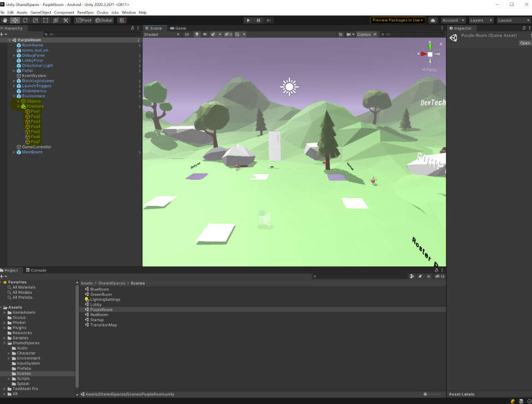Image resolution: width=532 pixels, height=404 pixels.
Task: Open the Gizmos dropdown
Action: tap(366, 34)
